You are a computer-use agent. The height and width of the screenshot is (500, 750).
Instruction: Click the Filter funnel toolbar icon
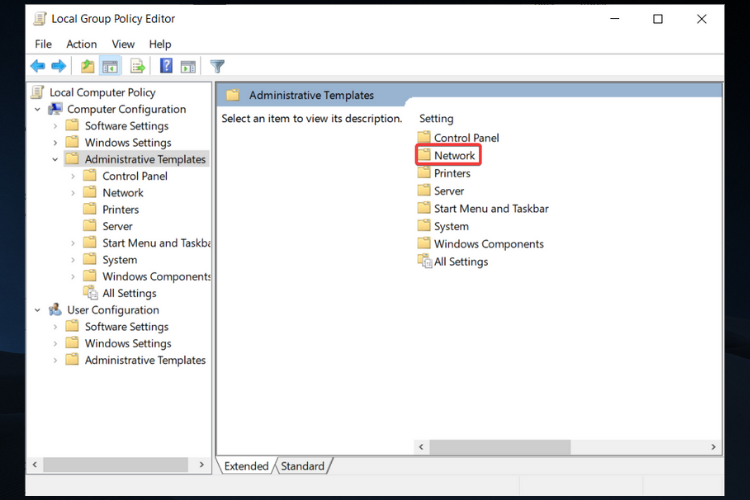217,66
